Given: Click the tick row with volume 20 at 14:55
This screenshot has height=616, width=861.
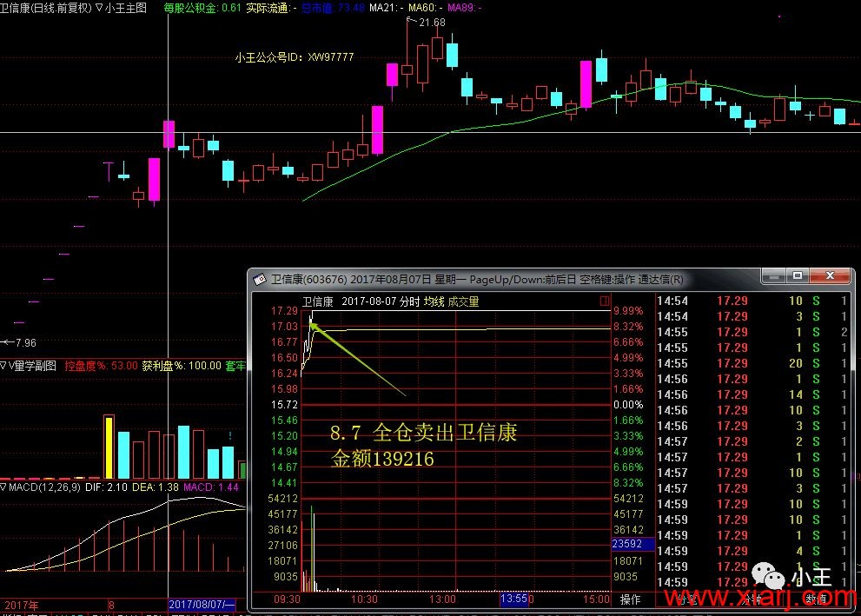Looking at the screenshot, I should tap(753, 363).
